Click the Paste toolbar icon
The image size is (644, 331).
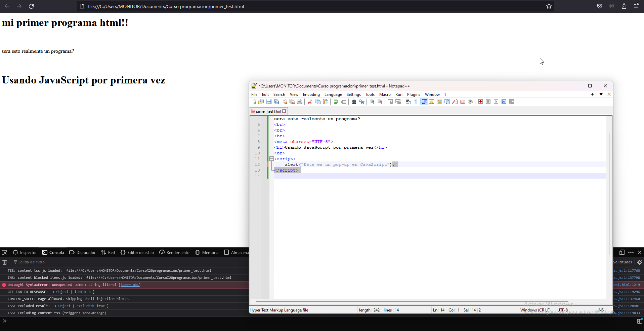point(325,102)
